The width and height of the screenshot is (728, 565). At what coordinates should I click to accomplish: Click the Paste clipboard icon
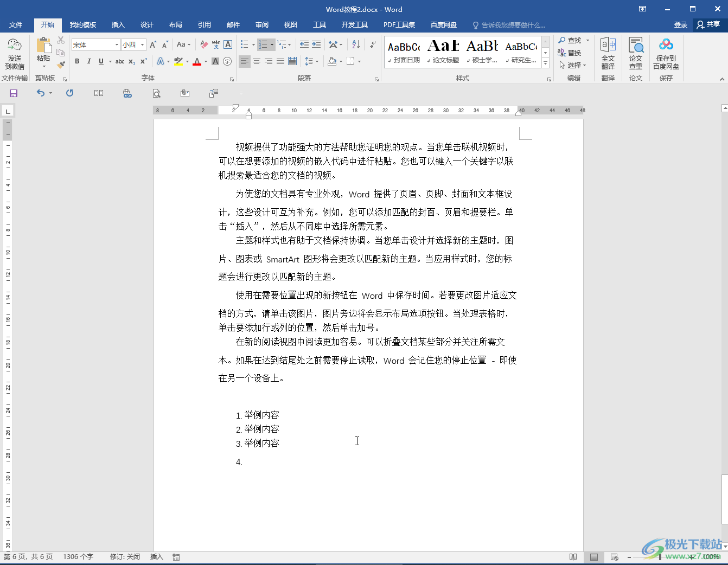click(43, 46)
